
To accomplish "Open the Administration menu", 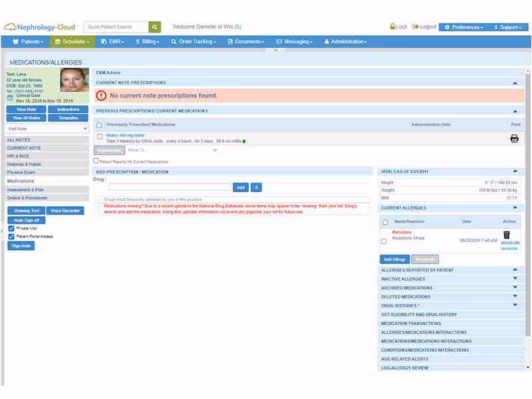I will [345, 41].
